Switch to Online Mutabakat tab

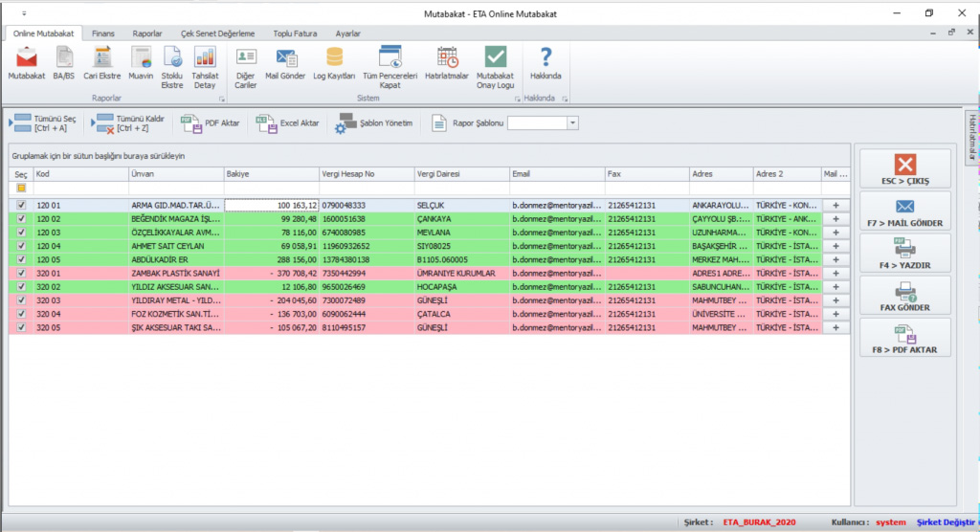[43, 33]
